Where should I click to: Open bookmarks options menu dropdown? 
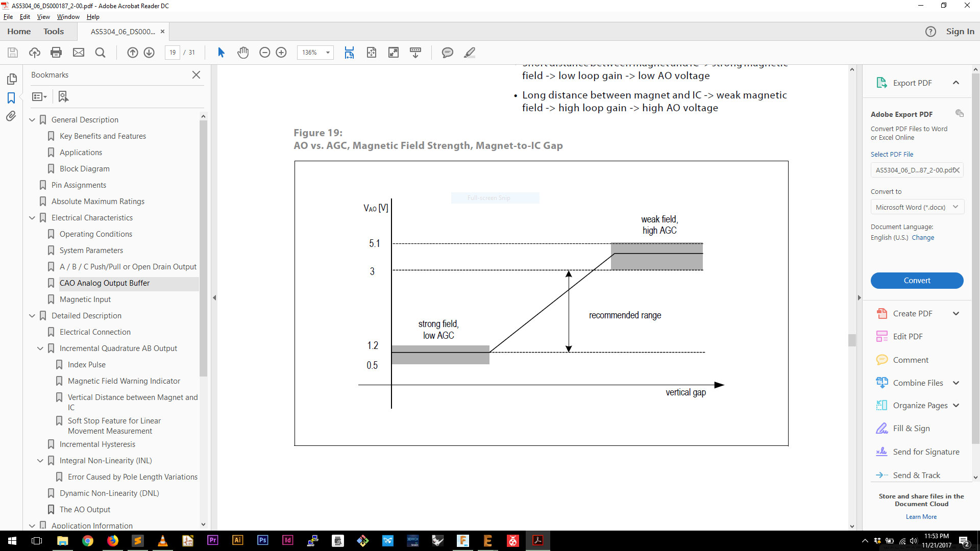click(39, 96)
